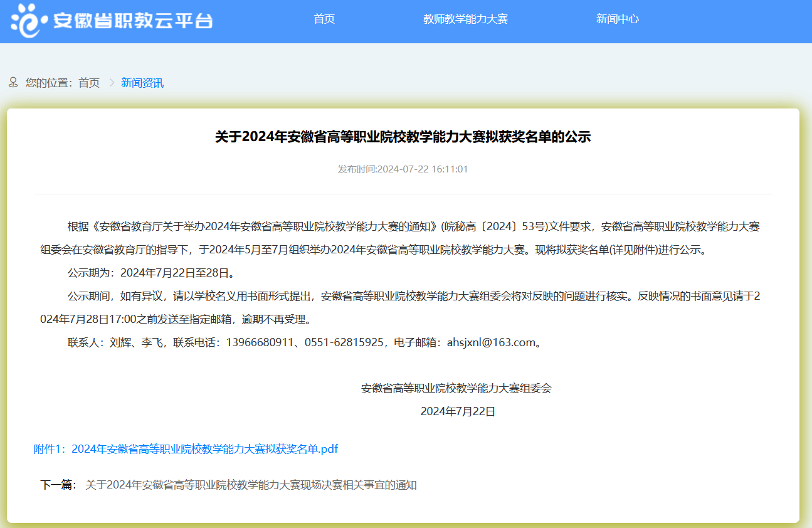
Task: Click the platform logo icon in header
Action: (29, 20)
